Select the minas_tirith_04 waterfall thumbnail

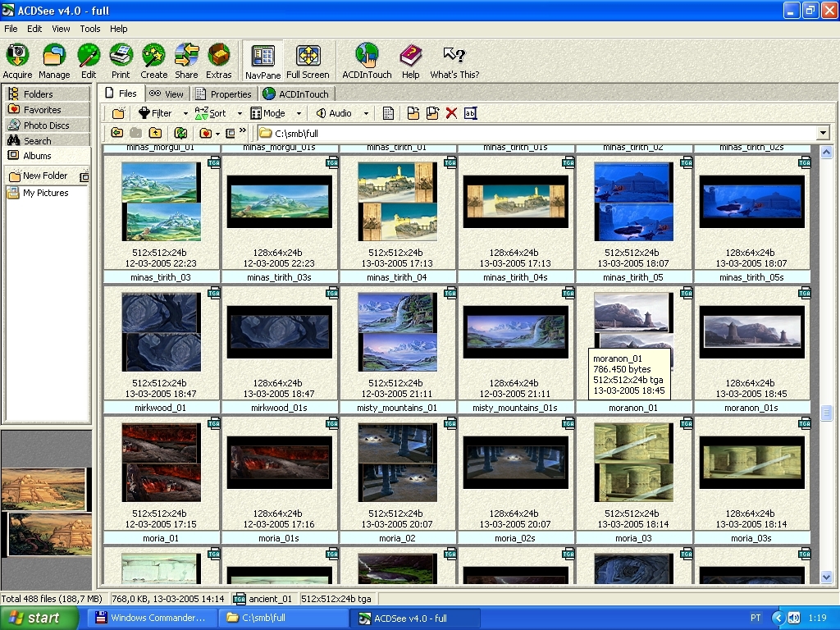(x=398, y=332)
